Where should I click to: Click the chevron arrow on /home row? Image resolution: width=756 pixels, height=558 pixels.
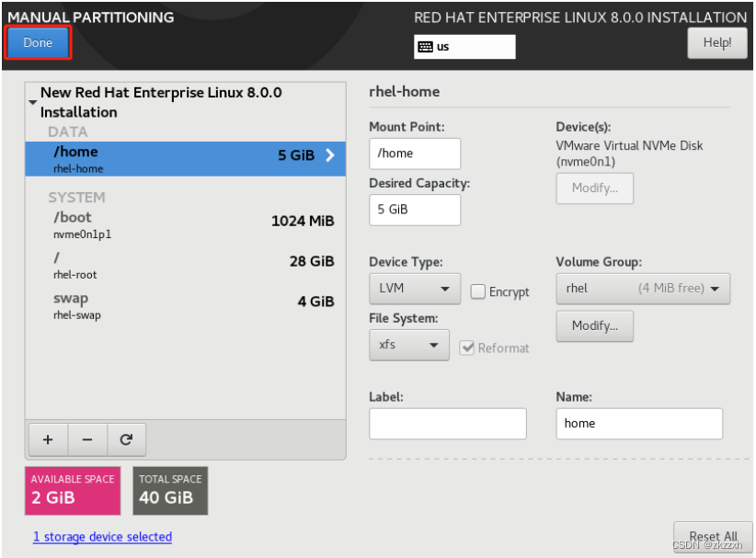(330, 155)
